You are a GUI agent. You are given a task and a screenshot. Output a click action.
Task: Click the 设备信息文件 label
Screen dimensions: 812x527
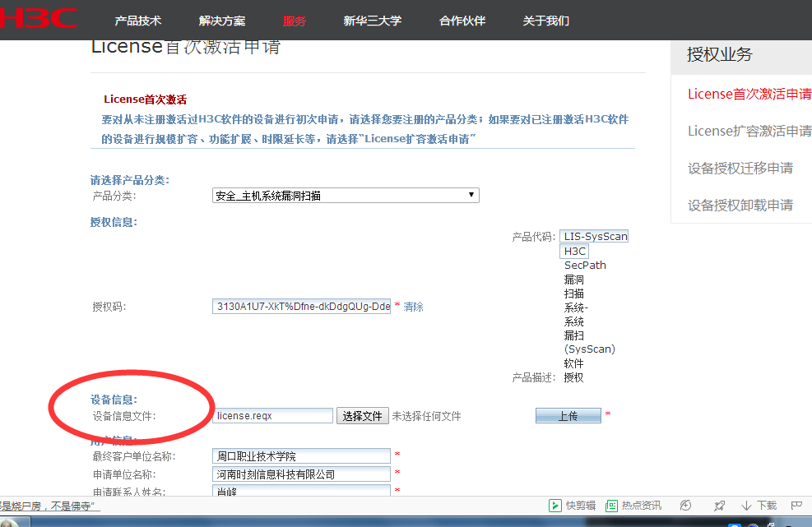tap(123, 416)
